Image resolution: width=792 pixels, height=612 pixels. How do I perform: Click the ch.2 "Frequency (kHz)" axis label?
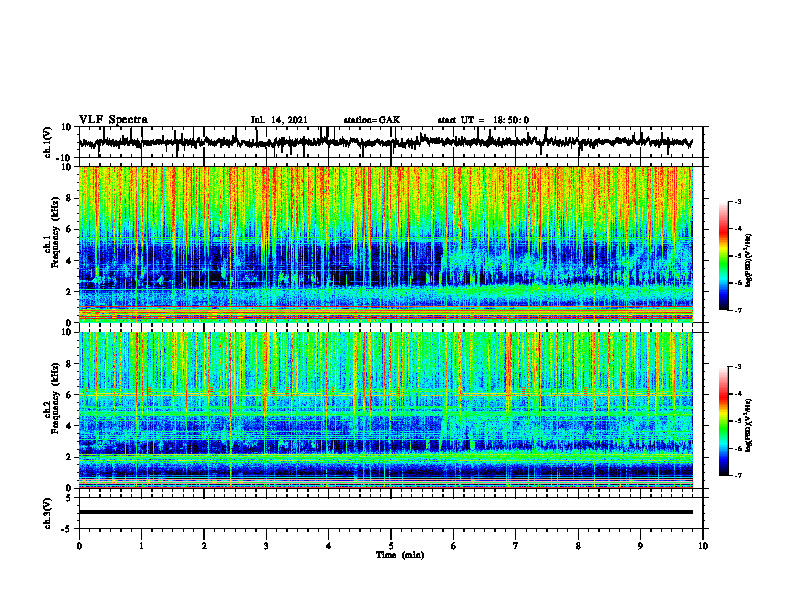click(56, 398)
